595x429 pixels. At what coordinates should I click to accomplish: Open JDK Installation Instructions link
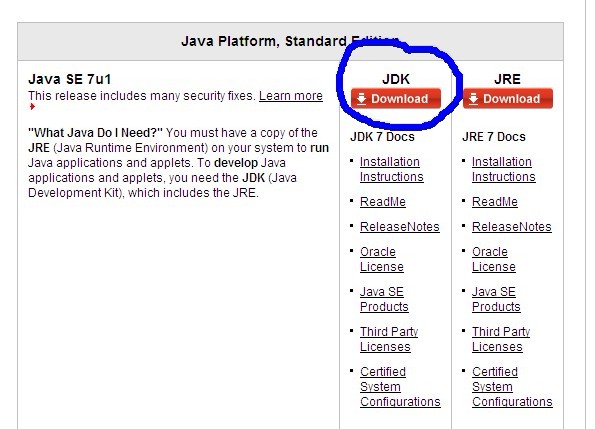tap(392, 169)
